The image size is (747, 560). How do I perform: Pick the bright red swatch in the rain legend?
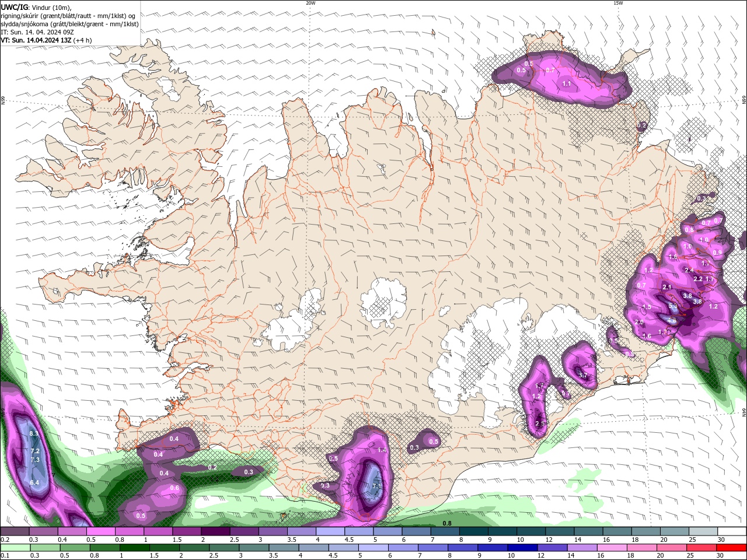pyautogui.click(x=732, y=548)
